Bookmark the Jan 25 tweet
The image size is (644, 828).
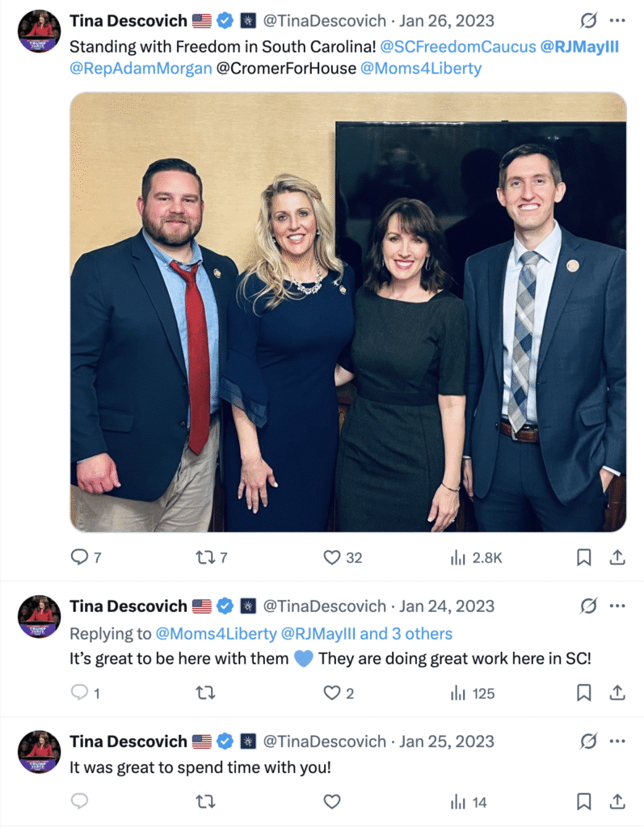(583, 801)
